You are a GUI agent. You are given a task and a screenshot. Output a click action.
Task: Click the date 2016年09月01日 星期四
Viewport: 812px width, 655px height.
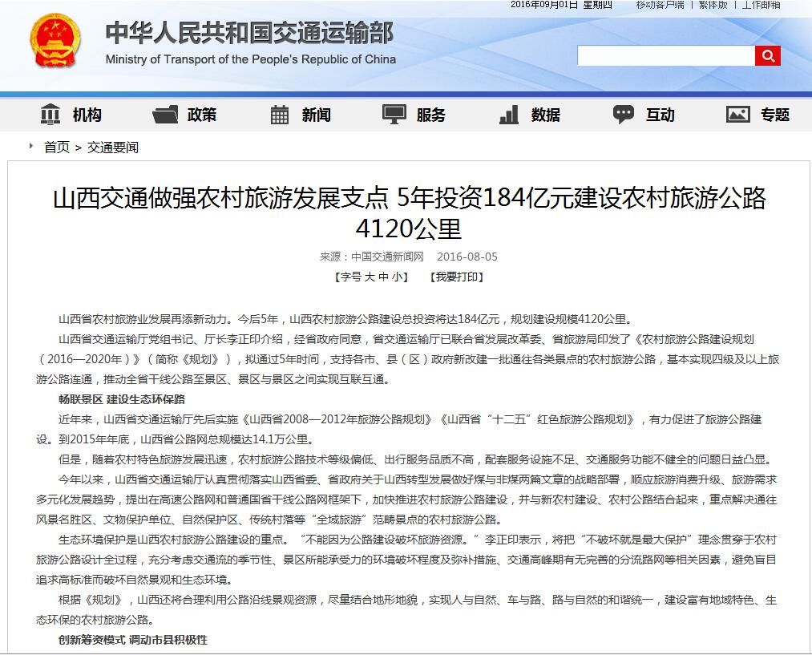(x=561, y=5)
